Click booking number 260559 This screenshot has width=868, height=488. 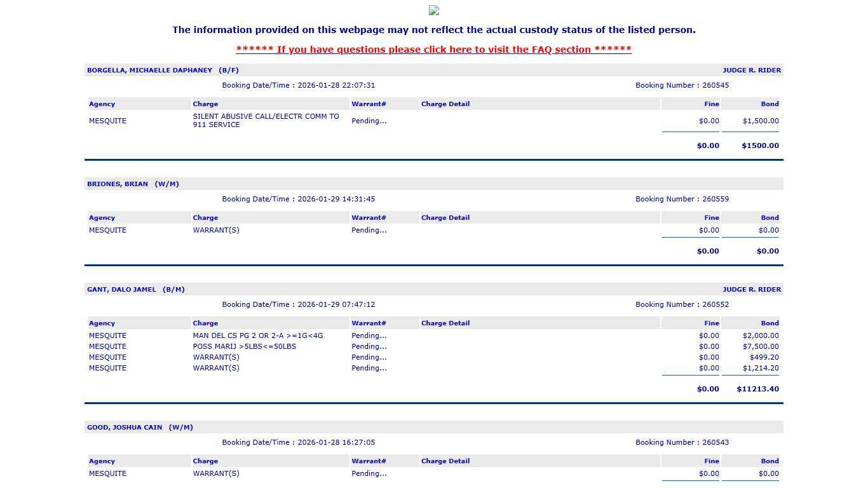tap(715, 199)
